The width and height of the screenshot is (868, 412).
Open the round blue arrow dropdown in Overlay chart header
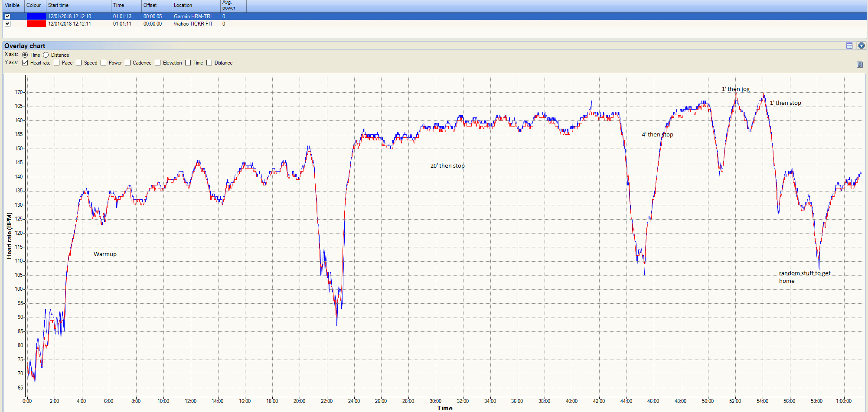[x=861, y=45]
